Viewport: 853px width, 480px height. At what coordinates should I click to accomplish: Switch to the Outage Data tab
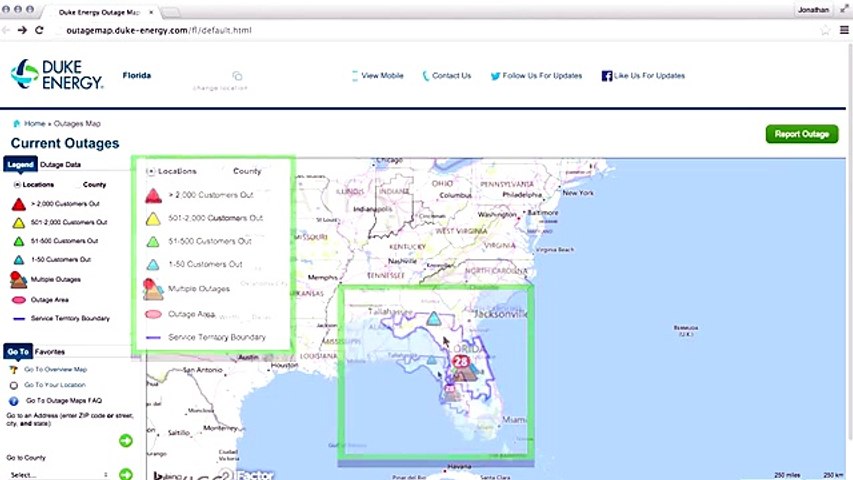(60, 164)
